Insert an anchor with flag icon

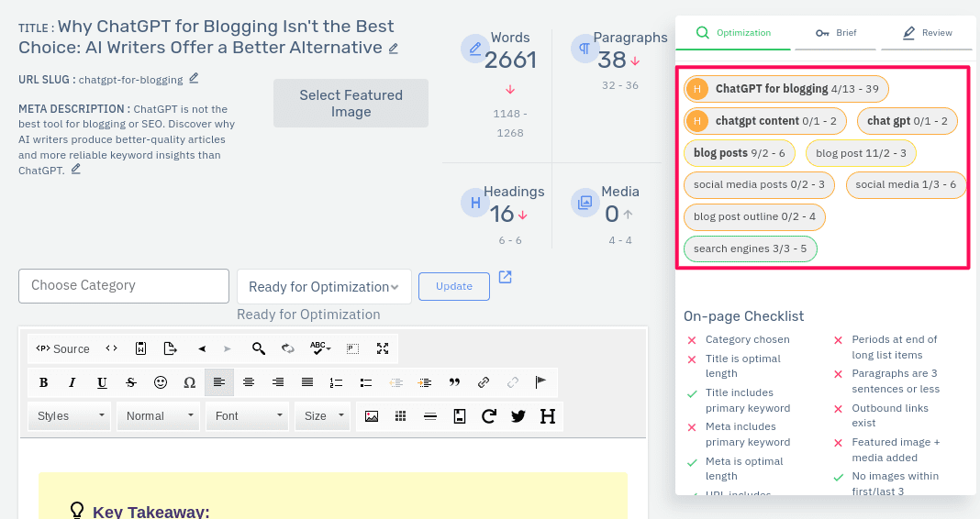(540, 382)
